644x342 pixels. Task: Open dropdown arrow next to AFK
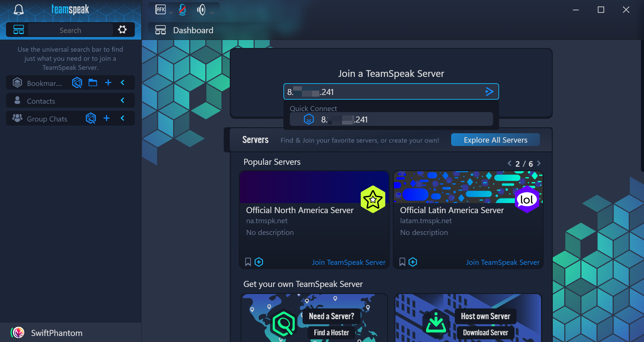pyautogui.click(x=171, y=13)
